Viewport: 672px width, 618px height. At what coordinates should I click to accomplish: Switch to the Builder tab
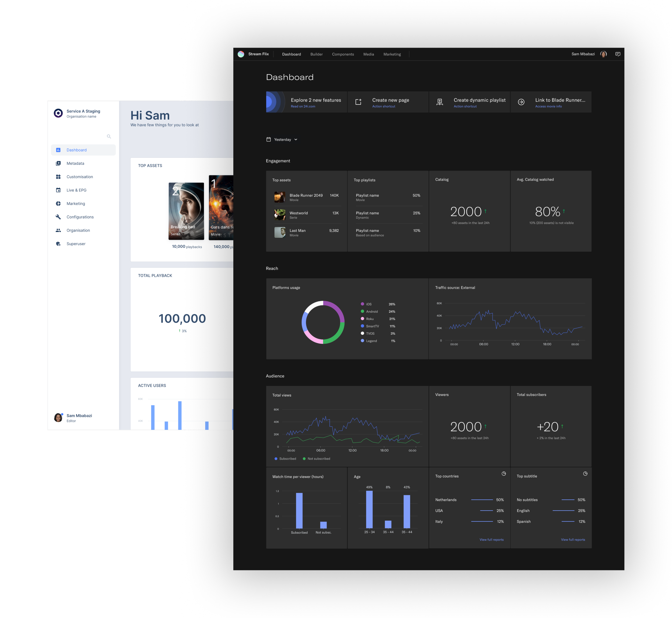pyautogui.click(x=316, y=54)
